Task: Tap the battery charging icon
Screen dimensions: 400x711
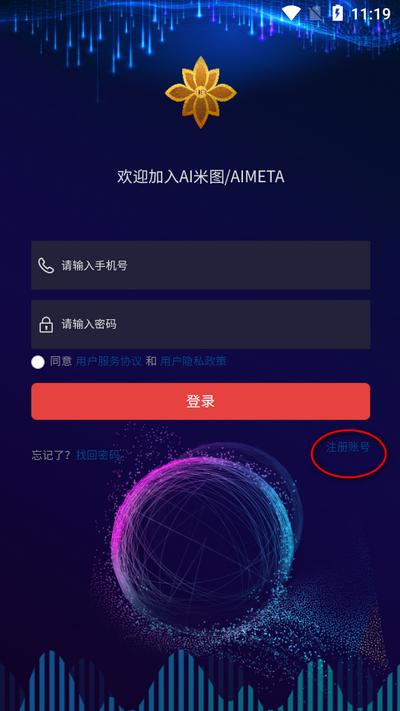Action: pos(337,13)
